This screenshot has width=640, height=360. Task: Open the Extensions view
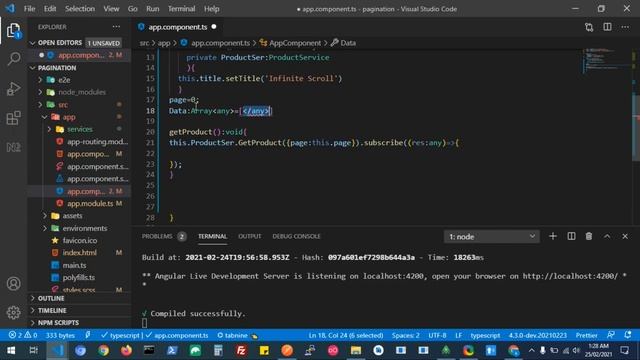tap(13, 118)
